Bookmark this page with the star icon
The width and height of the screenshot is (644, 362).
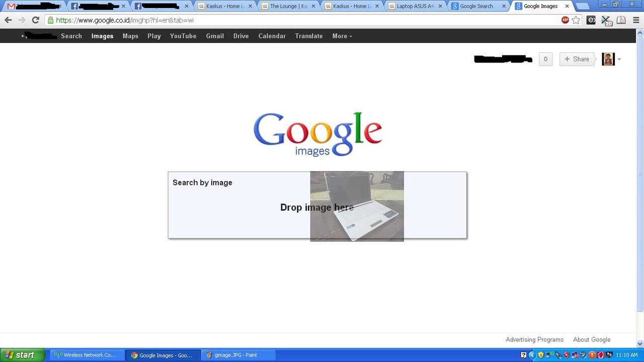coord(576,20)
